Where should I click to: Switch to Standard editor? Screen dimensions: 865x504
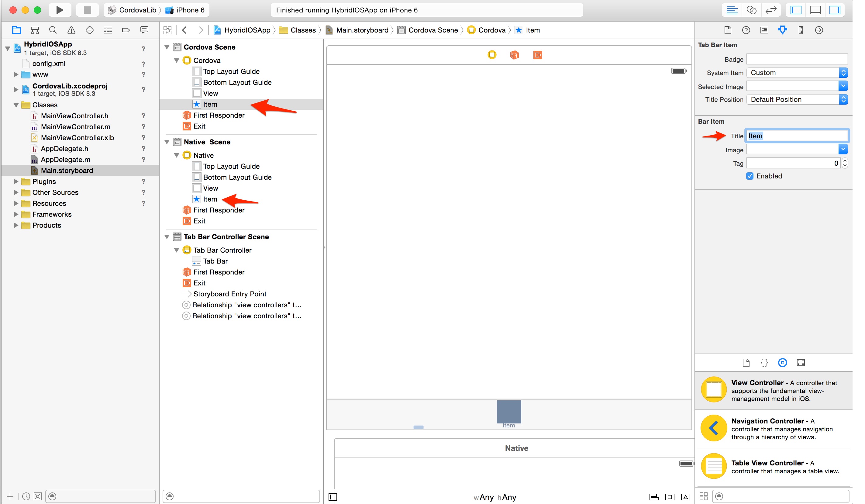coord(732,10)
